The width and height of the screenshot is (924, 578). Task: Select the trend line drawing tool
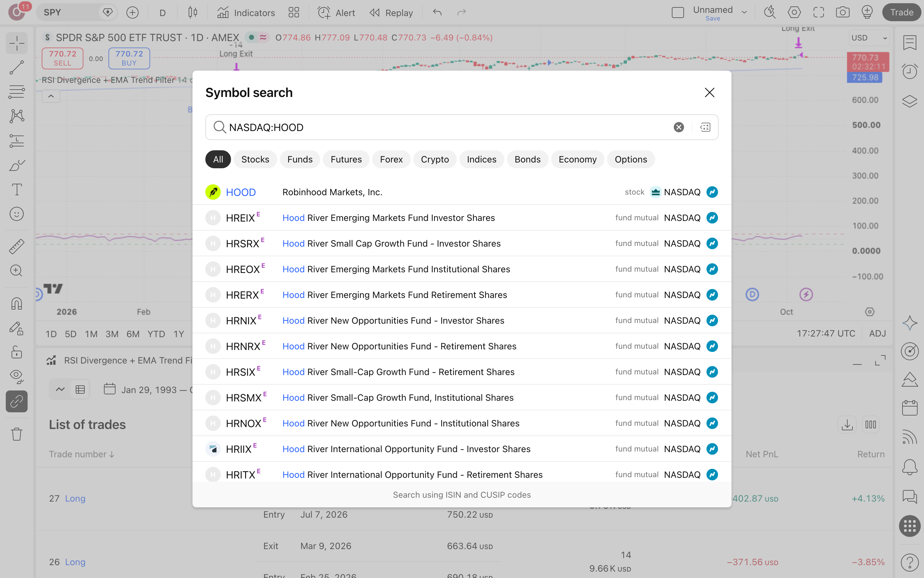(x=16, y=68)
